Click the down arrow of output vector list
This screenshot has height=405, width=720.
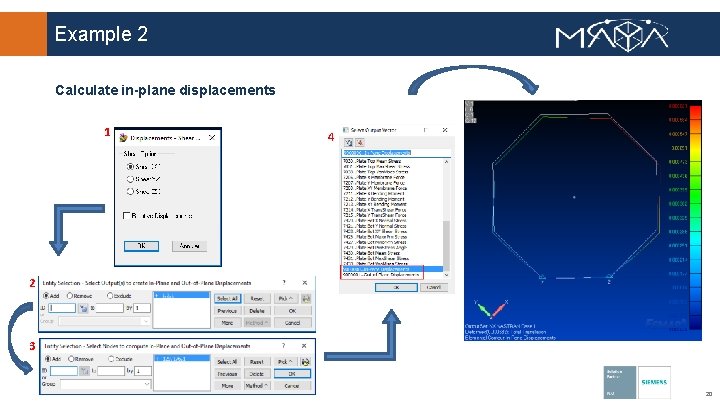click(446, 275)
